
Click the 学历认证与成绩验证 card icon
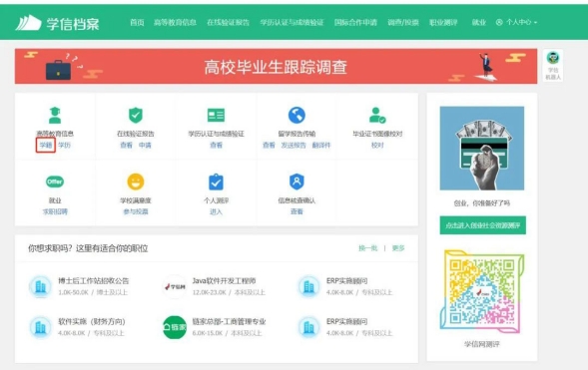click(x=216, y=115)
